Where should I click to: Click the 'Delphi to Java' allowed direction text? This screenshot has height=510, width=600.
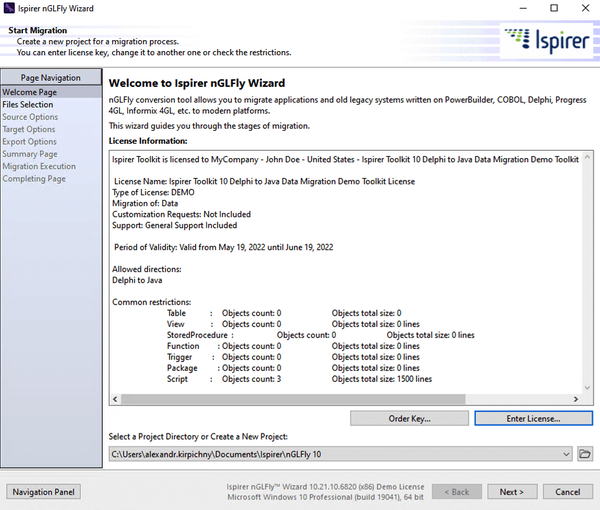click(137, 280)
